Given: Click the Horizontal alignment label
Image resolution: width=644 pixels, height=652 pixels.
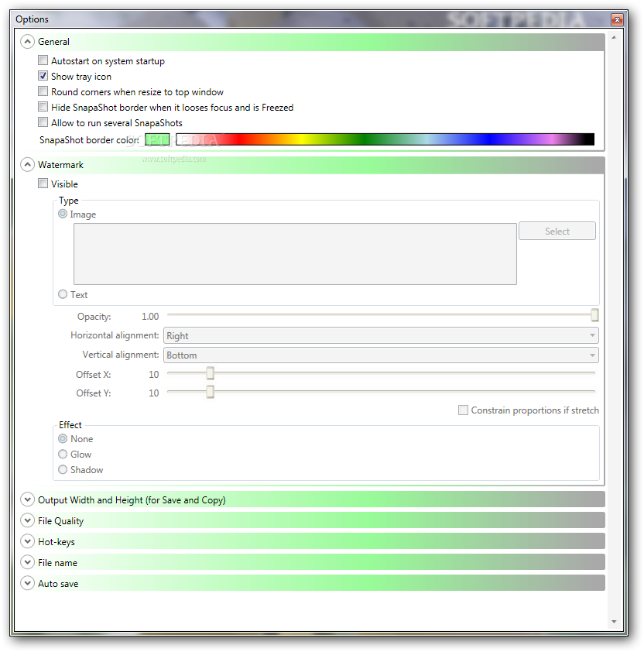Looking at the screenshot, I should pos(115,335).
